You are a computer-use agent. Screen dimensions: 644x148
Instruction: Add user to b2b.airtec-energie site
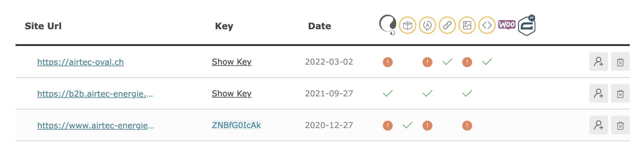(599, 93)
